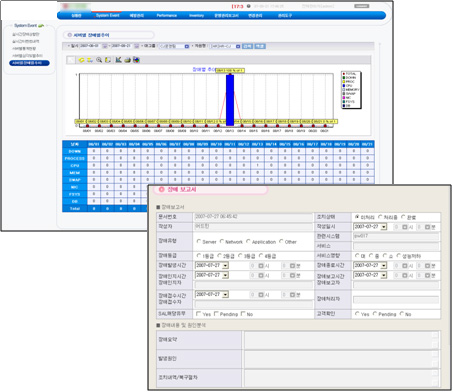The width and height of the screenshot is (453, 392).
Task: Click the yellow up-down arrows chart icon
Action: point(90,60)
